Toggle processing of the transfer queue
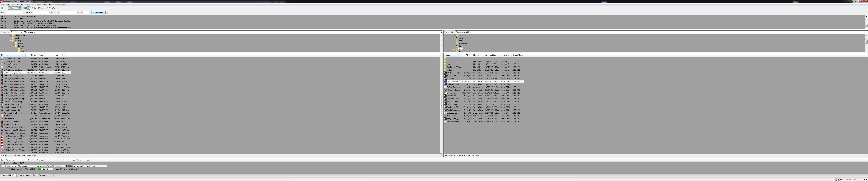This screenshot has width=868, height=181. click(28, 8)
